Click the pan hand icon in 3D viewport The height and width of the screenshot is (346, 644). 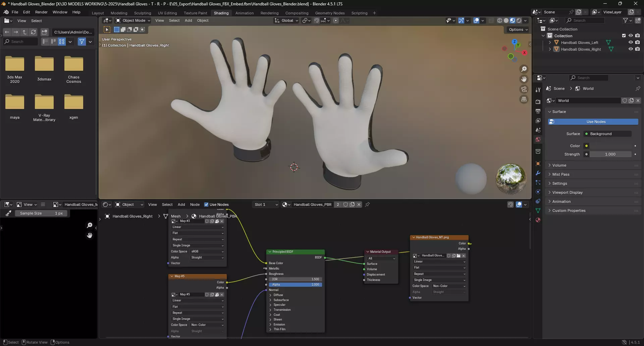coord(524,79)
